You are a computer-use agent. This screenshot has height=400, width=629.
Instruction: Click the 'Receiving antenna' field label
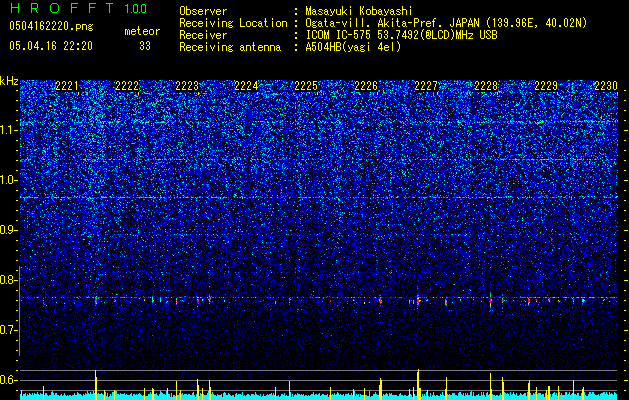pos(230,47)
